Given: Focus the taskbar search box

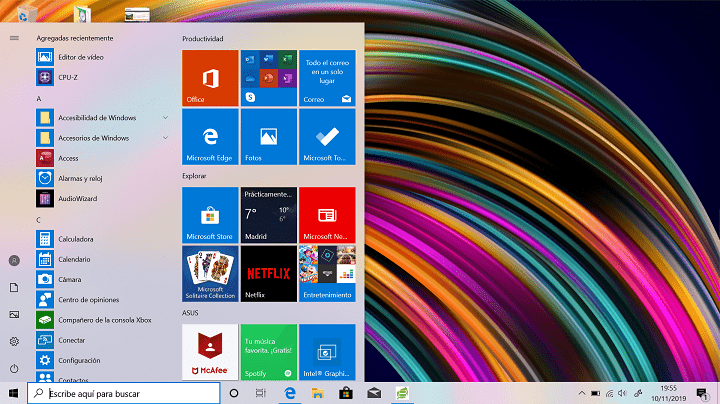Looking at the screenshot, I should click(x=124, y=393).
